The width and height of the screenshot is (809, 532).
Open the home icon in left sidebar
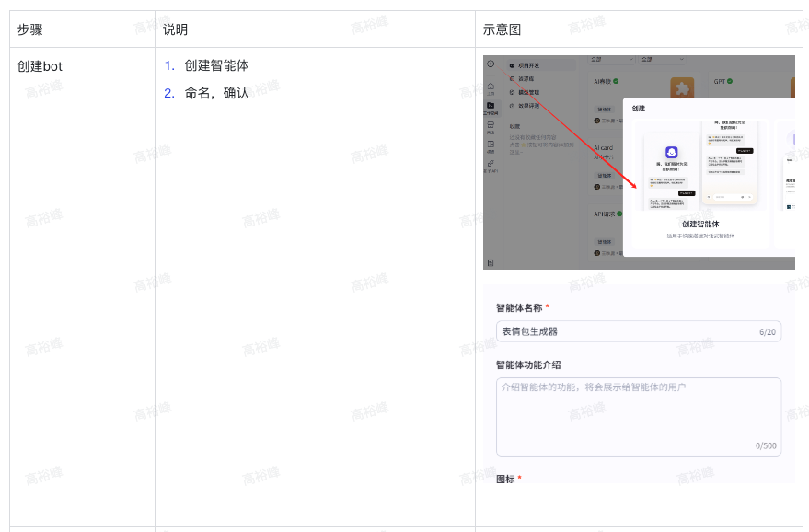click(x=491, y=86)
